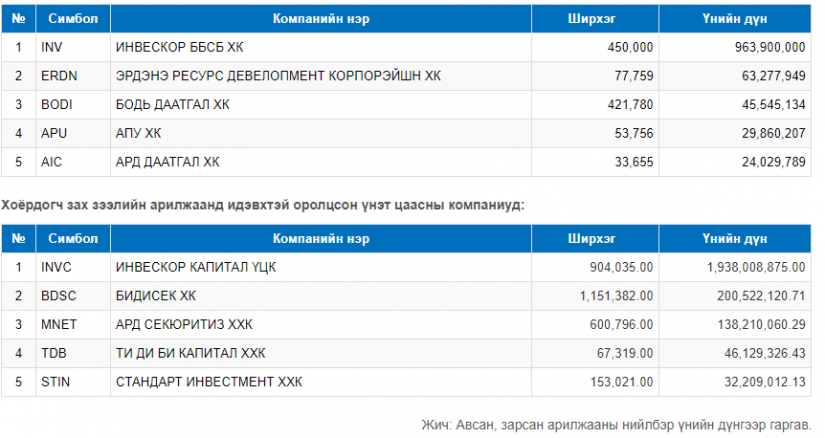Select ТИ ДИ БИ КАПИТАЛ ХХК name
Screen dimensions: 825x438
tap(190, 353)
